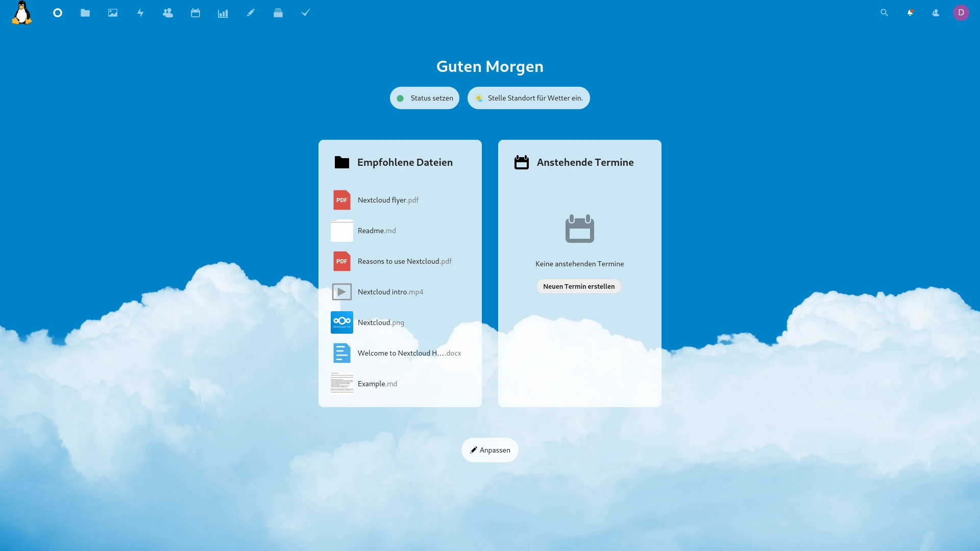Click calendar icon beside Anstehende Termine
980x551 pixels.
point(522,162)
